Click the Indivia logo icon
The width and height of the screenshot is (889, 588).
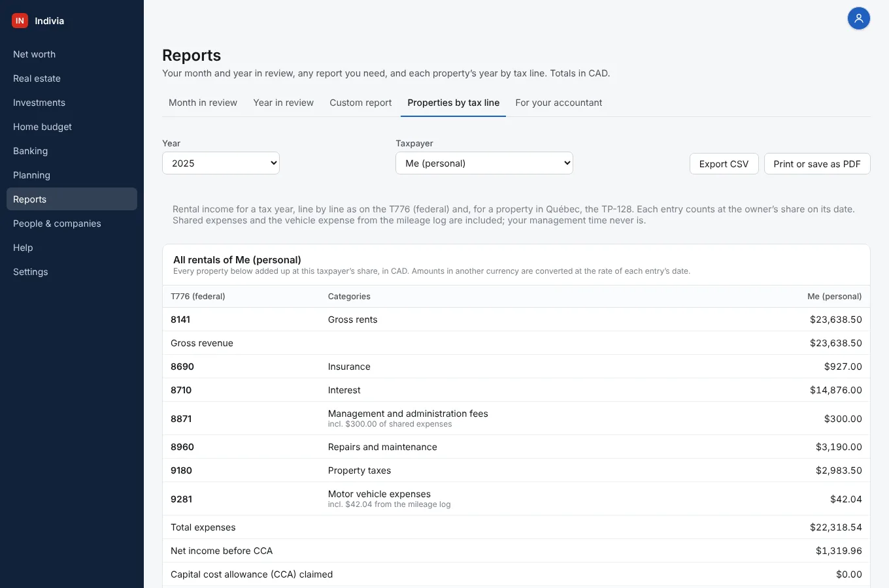20,21
